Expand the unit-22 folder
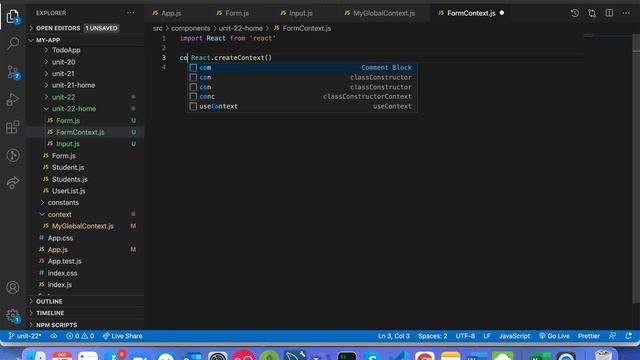This screenshot has width=640, height=360. pyautogui.click(x=63, y=97)
